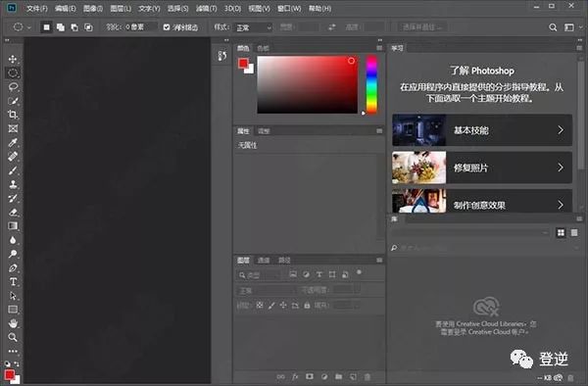Select the Gradient tool

13,226
